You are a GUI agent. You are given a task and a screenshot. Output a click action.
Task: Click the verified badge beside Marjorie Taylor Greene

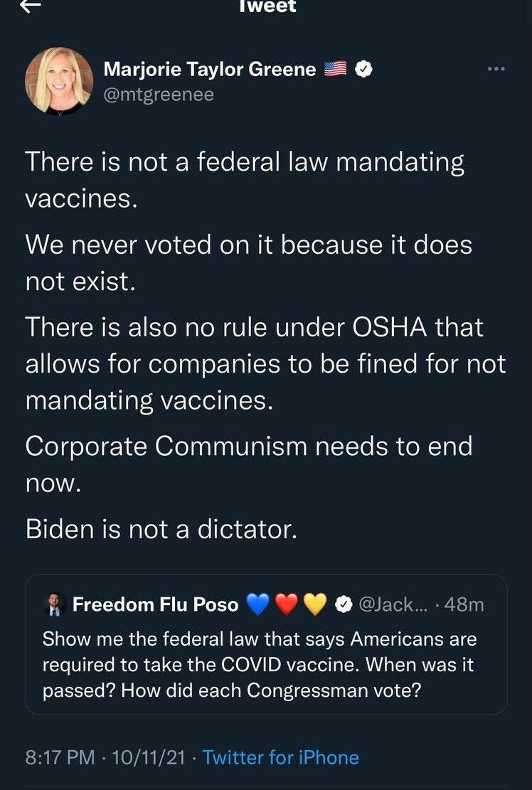[364, 69]
